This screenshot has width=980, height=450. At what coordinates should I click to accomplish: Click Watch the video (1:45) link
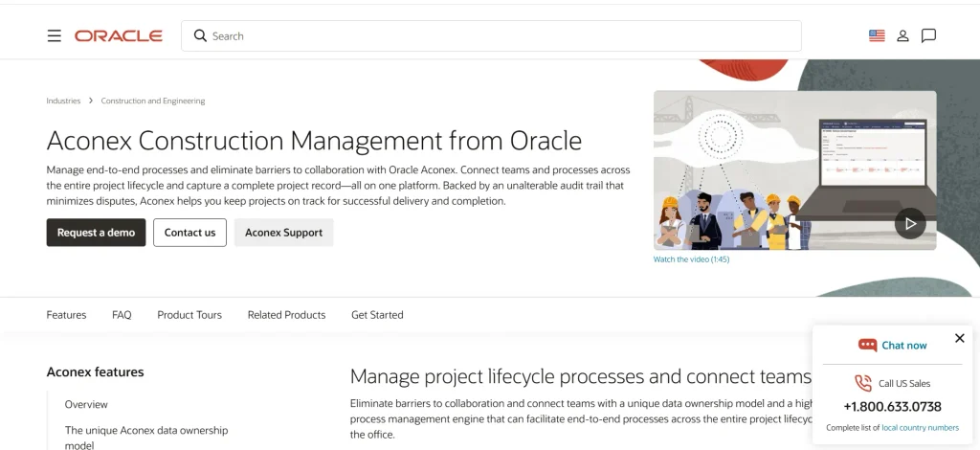coord(691,259)
